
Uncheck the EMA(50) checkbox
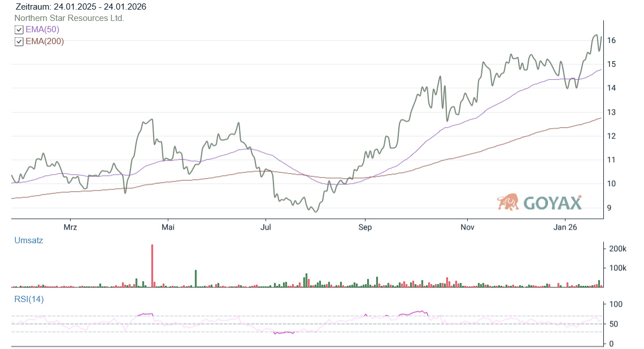pos(19,29)
